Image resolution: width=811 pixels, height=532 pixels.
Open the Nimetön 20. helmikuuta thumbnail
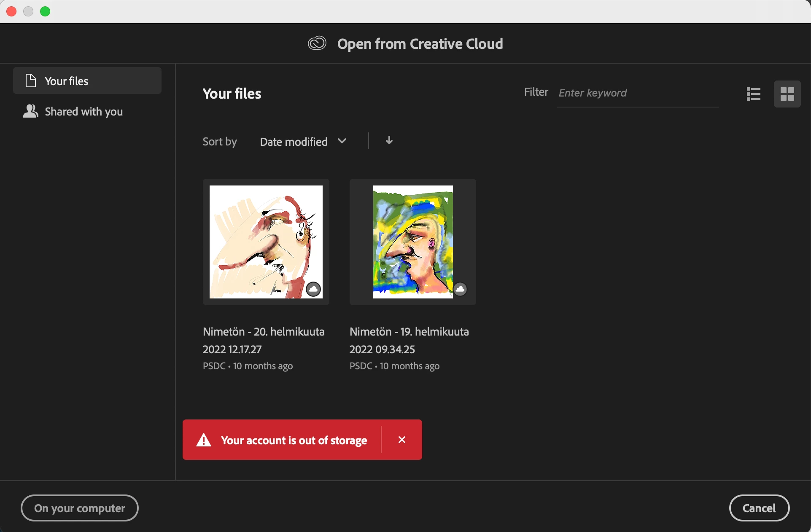[x=266, y=242]
